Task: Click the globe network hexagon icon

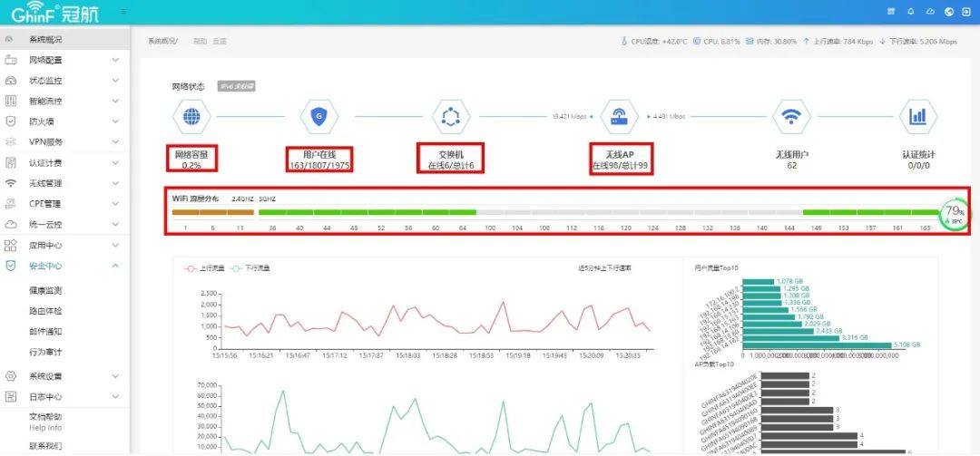Action: click(191, 116)
